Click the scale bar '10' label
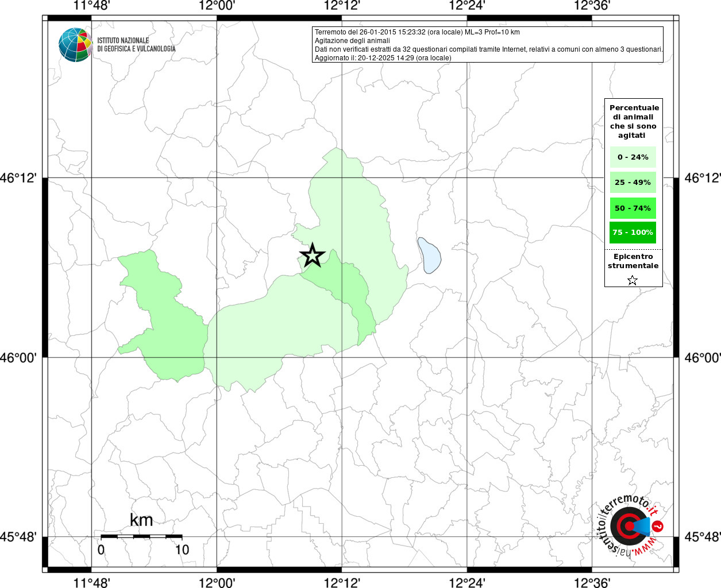This screenshot has width=721, height=588. click(182, 550)
